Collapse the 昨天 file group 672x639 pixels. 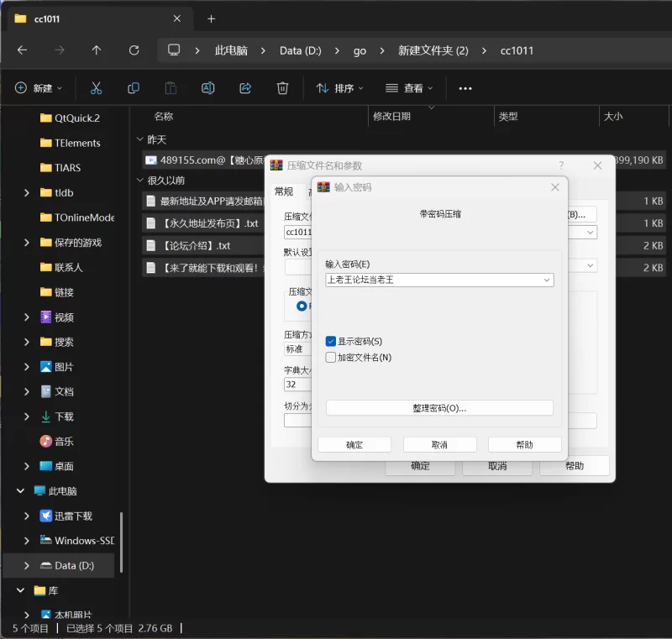click(139, 139)
